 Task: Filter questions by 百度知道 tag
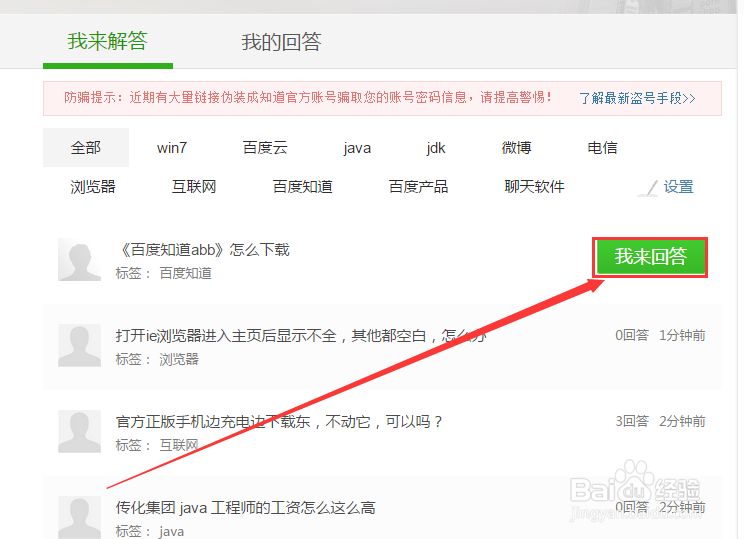(x=303, y=186)
